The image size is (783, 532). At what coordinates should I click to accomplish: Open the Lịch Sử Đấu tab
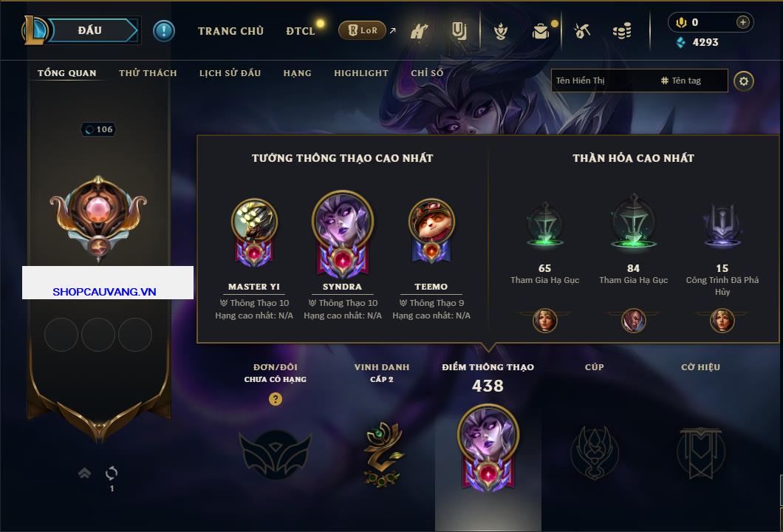230,73
